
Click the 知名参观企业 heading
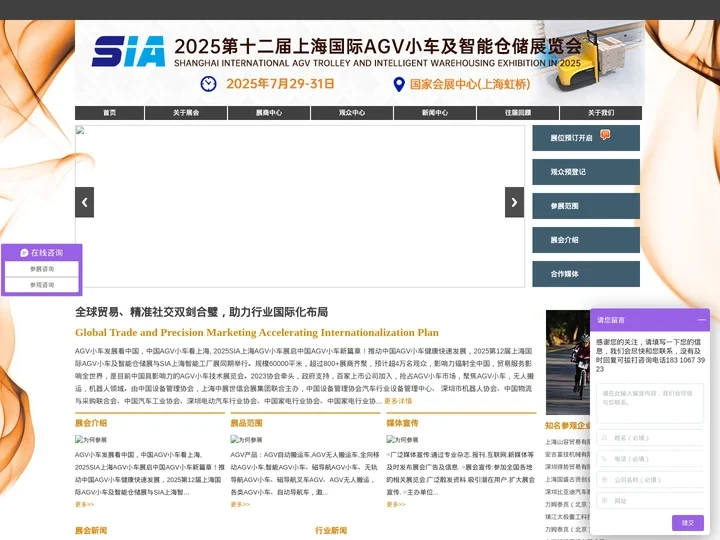click(568, 426)
